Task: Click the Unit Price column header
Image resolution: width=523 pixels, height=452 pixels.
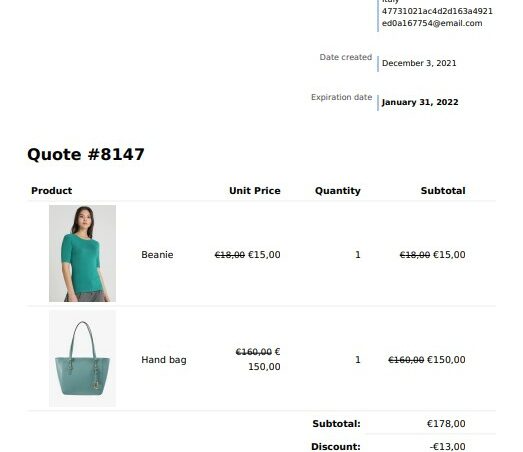Action: coord(255,190)
